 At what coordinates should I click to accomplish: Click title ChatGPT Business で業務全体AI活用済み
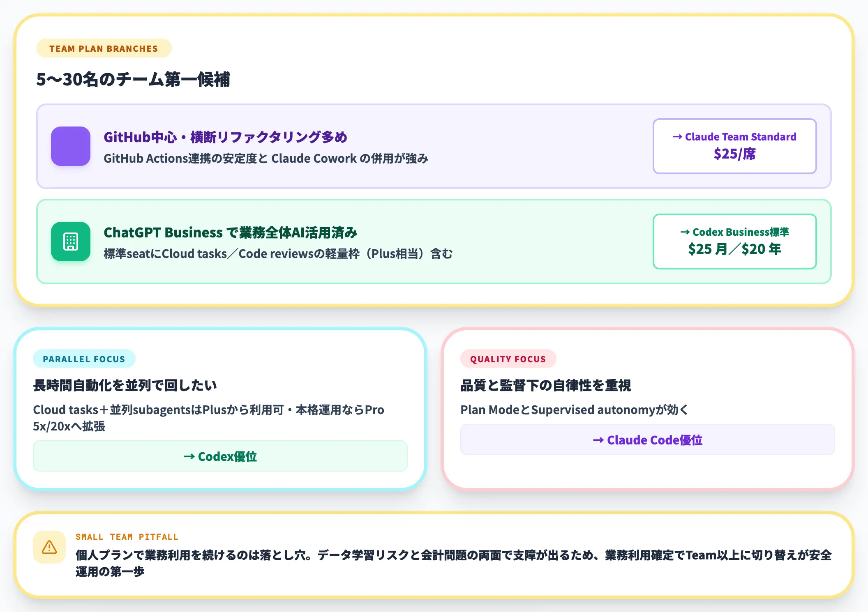[231, 232]
